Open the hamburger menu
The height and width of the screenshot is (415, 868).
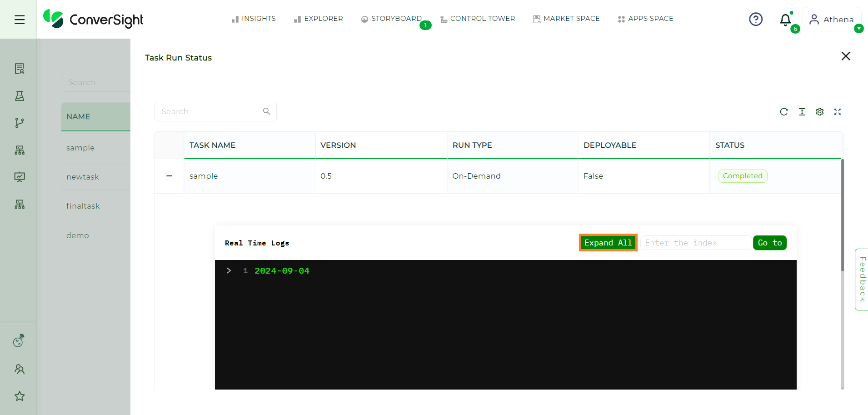tap(19, 20)
